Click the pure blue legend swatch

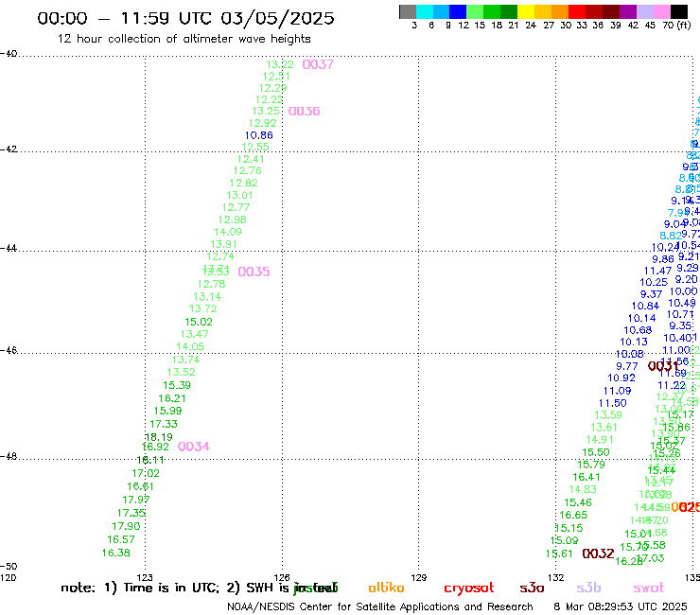(x=458, y=11)
